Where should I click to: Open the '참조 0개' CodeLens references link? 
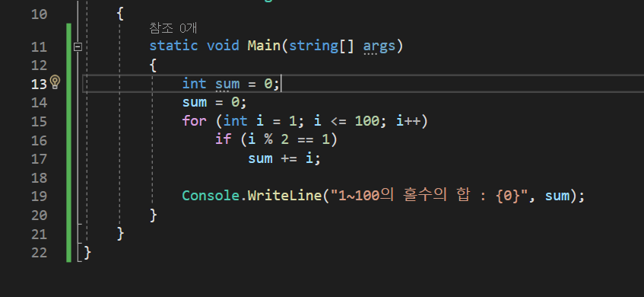click(173, 28)
